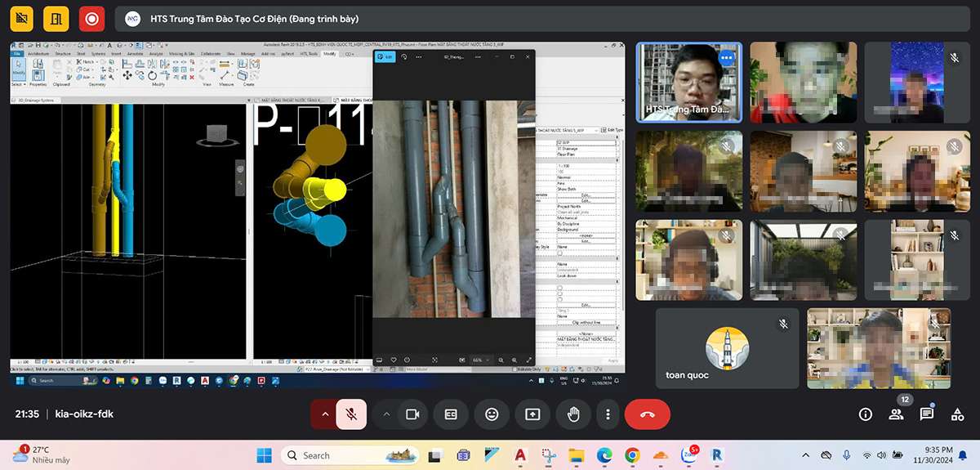Turn on the camera in Meet controls
The image size is (980, 470).
[412, 414]
